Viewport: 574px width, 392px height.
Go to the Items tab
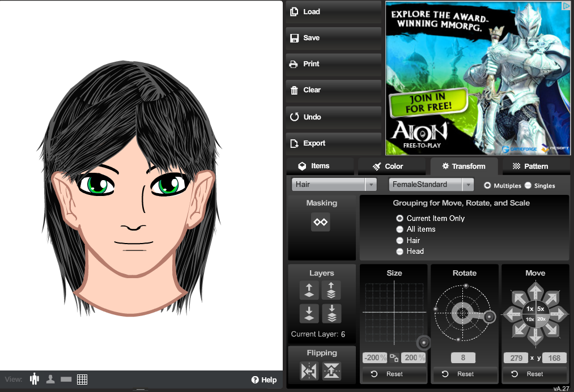[x=320, y=166]
